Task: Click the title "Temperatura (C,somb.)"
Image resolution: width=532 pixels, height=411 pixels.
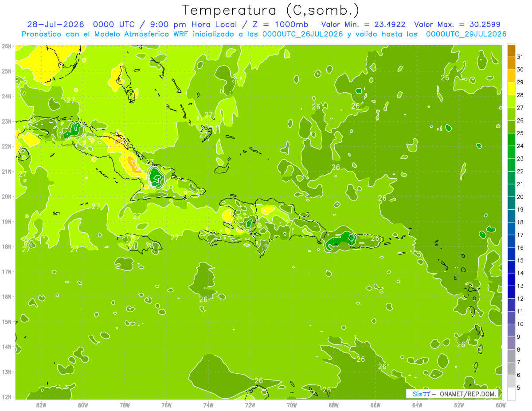Action: click(x=271, y=10)
